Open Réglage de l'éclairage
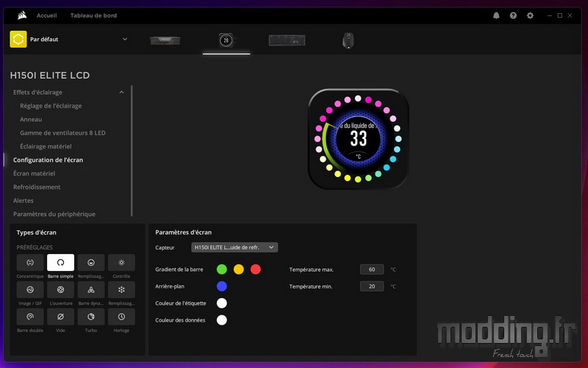This screenshot has width=588, height=368. click(x=51, y=106)
